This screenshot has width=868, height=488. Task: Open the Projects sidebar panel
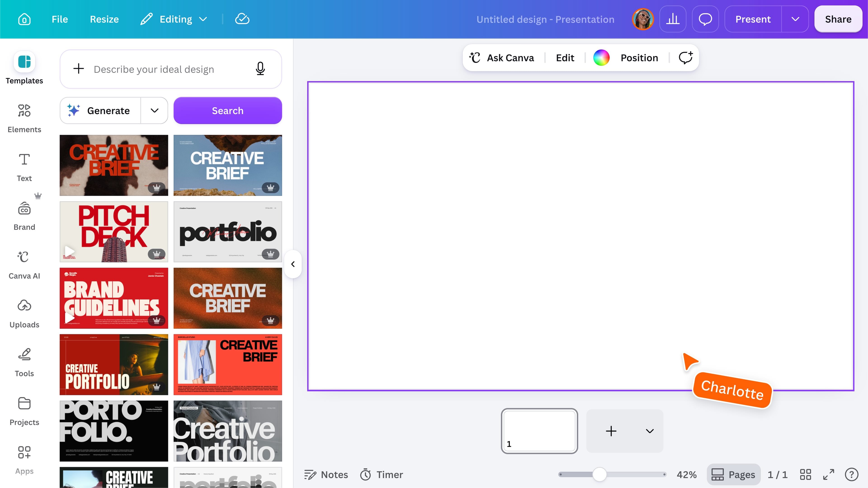pyautogui.click(x=24, y=411)
